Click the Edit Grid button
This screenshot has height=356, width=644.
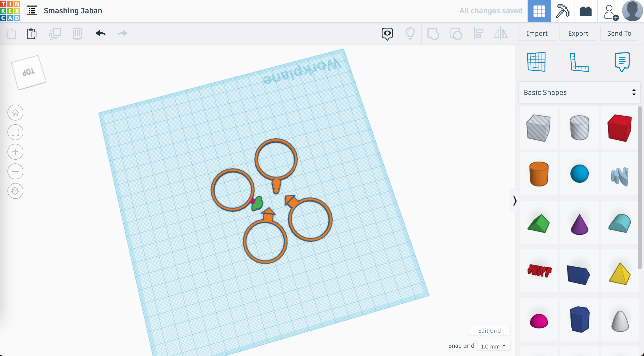(x=489, y=331)
